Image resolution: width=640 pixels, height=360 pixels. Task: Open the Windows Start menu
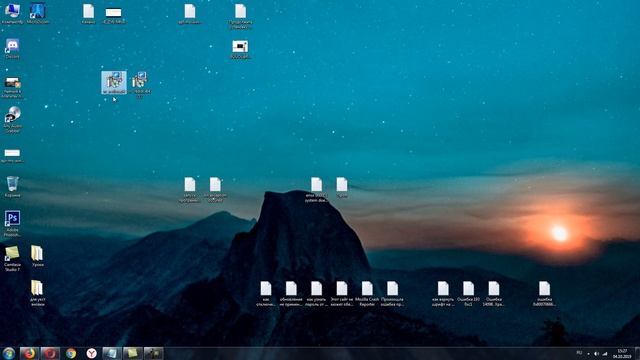8,353
